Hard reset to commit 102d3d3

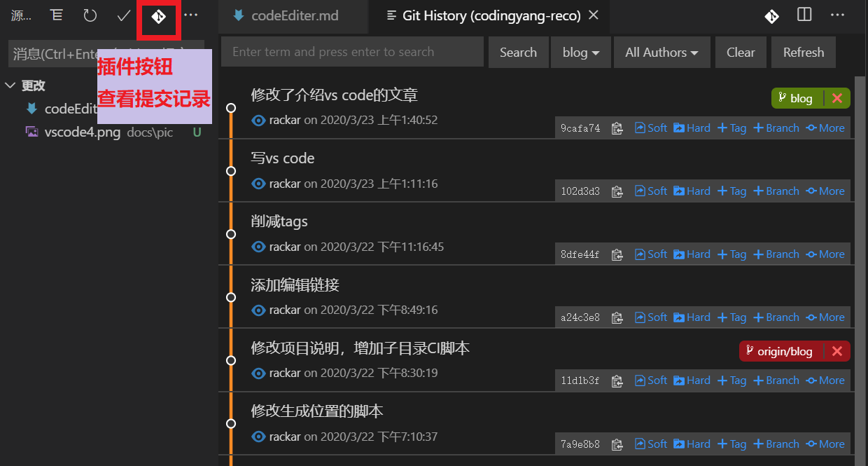(x=692, y=191)
